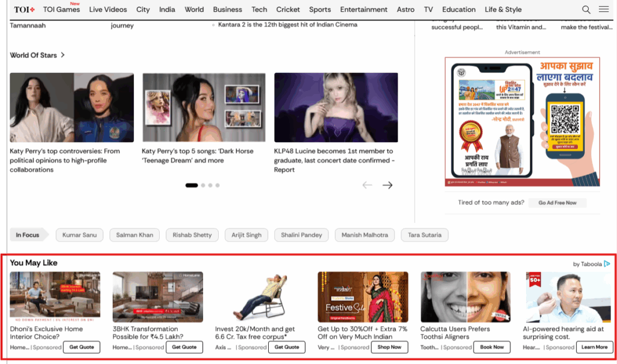Open the Cricket menu item

pyautogui.click(x=288, y=10)
